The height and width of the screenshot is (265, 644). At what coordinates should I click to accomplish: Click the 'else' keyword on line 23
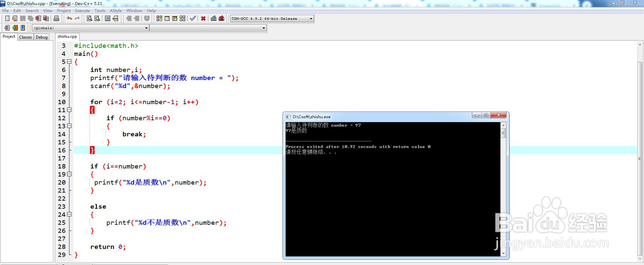tap(98, 207)
